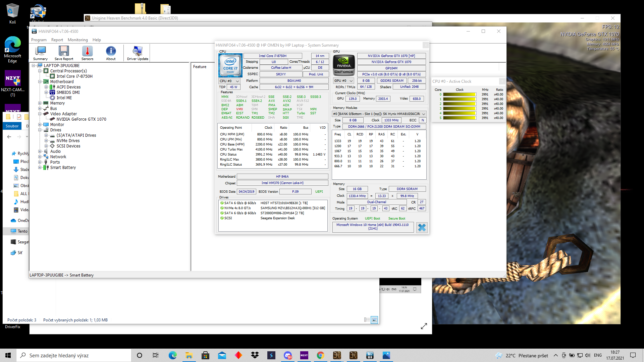Select Smart Battery in device tree
This screenshot has width=644, height=362.
click(63, 168)
